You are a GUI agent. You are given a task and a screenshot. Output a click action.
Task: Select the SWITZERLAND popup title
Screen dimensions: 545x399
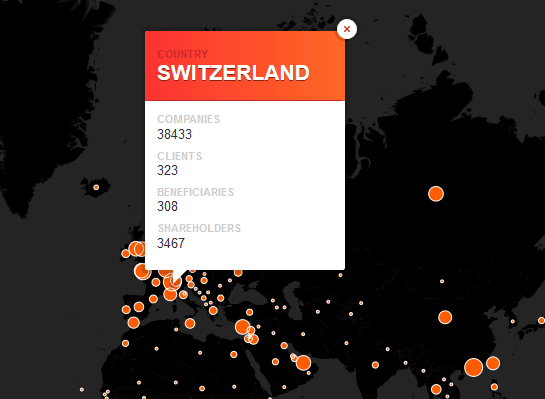coord(233,73)
